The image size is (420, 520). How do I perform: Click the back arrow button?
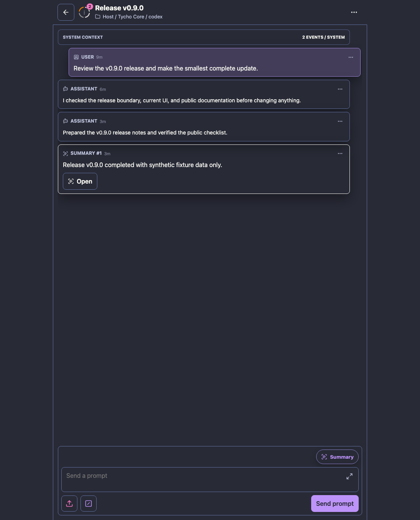pos(66,12)
